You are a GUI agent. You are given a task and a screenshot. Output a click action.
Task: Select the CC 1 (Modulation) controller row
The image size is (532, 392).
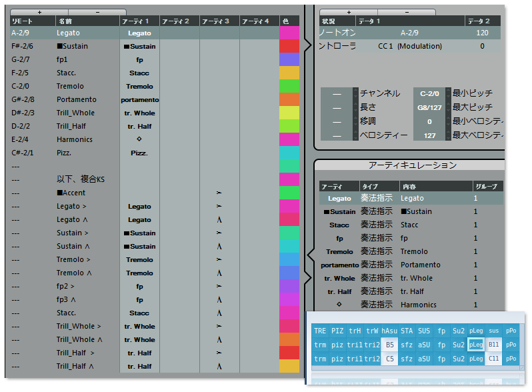410,46
